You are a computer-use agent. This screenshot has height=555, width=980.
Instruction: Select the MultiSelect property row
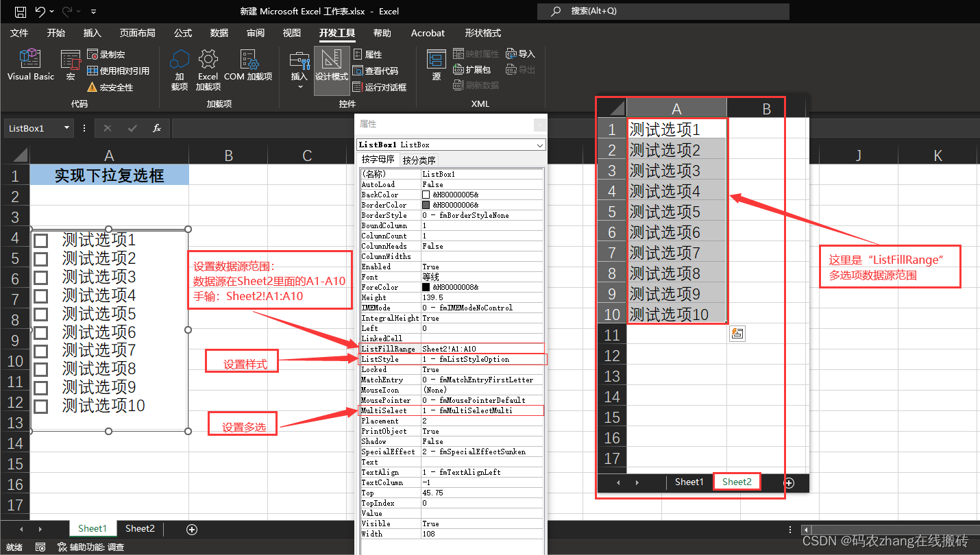coord(452,410)
